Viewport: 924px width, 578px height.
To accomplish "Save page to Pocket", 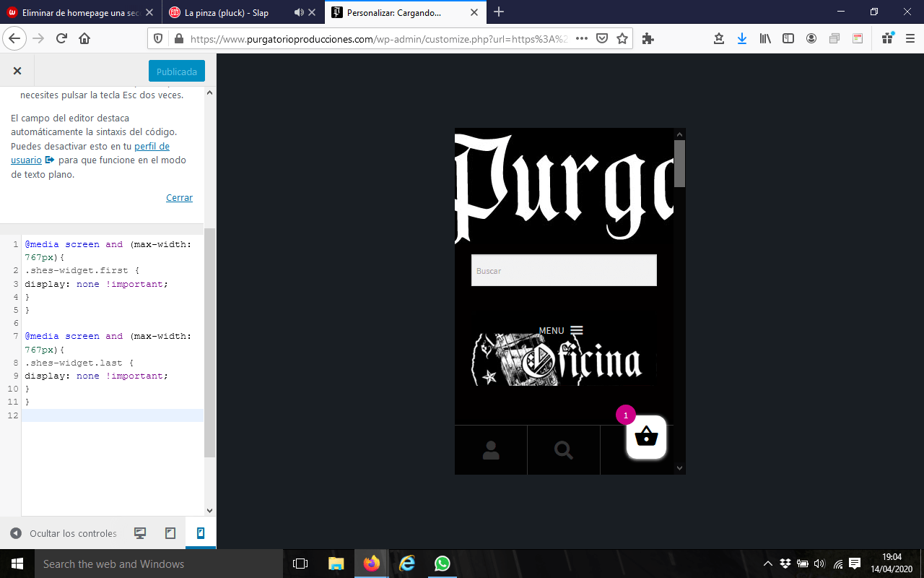I will (602, 38).
